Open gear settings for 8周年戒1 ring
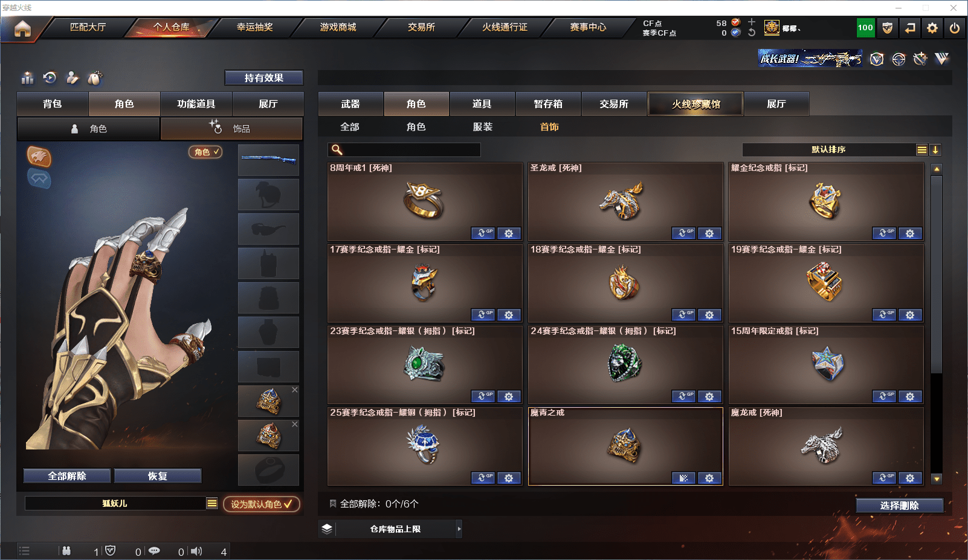 tap(509, 233)
